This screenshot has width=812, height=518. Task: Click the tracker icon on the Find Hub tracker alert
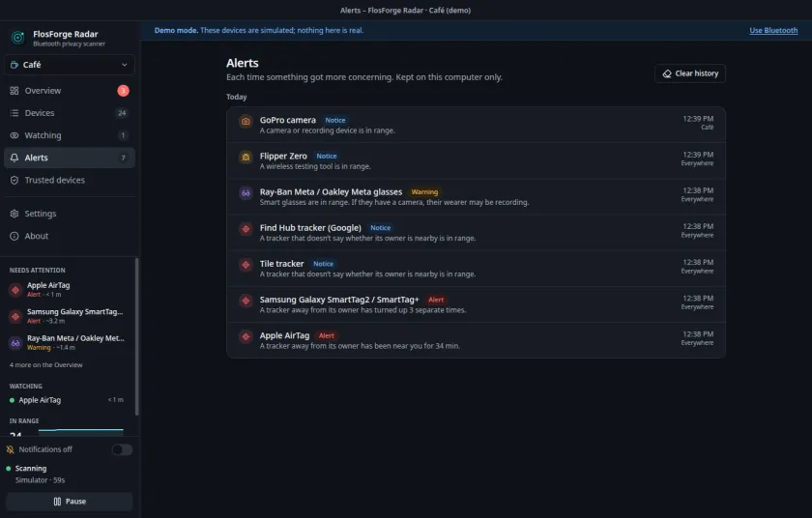pyautogui.click(x=246, y=229)
